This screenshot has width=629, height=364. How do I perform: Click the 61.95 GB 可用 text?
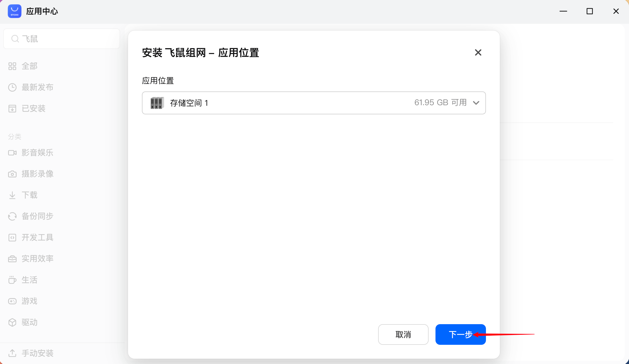pyautogui.click(x=440, y=103)
